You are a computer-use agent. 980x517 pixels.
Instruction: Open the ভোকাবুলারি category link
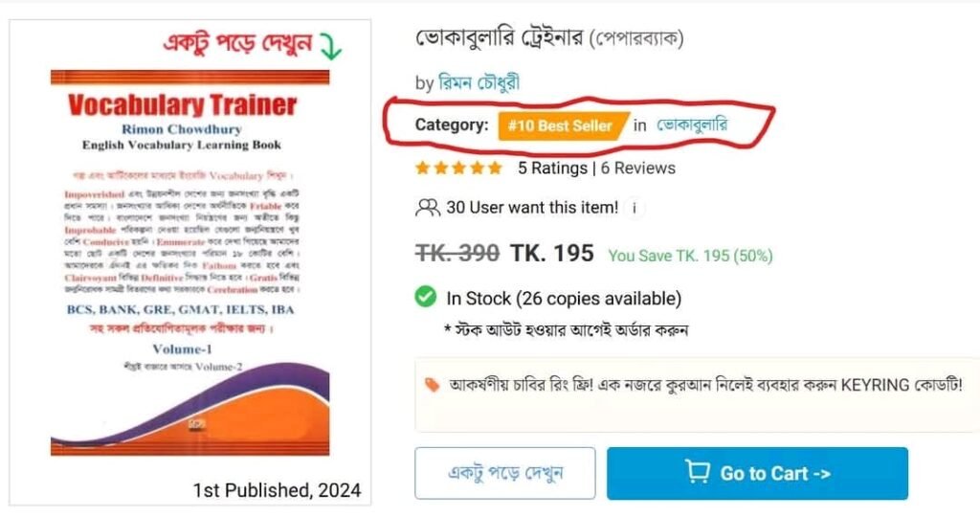pyautogui.click(x=692, y=124)
